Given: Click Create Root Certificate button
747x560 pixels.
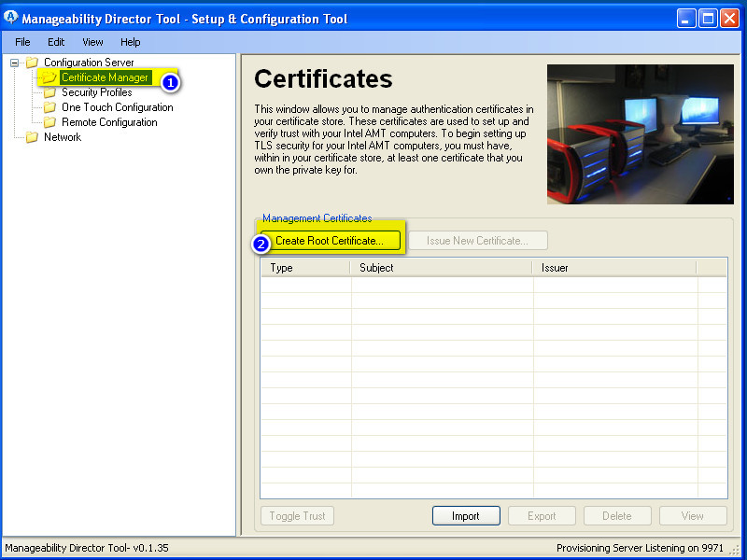Looking at the screenshot, I should point(330,241).
